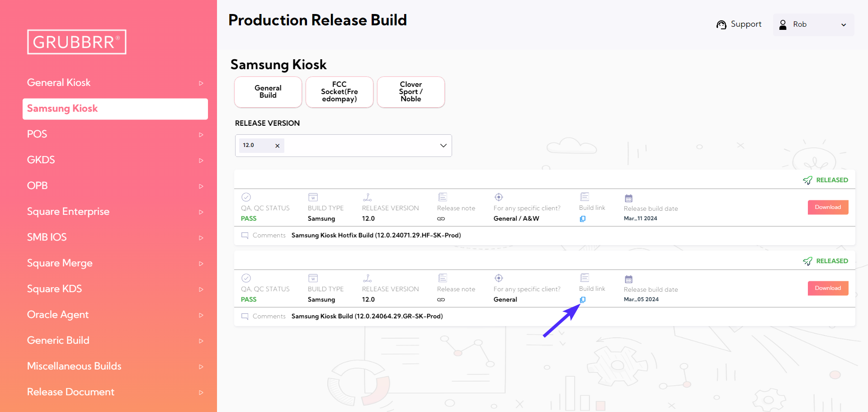Select the General Build tab
The image size is (868, 412).
pyautogui.click(x=268, y=92)
